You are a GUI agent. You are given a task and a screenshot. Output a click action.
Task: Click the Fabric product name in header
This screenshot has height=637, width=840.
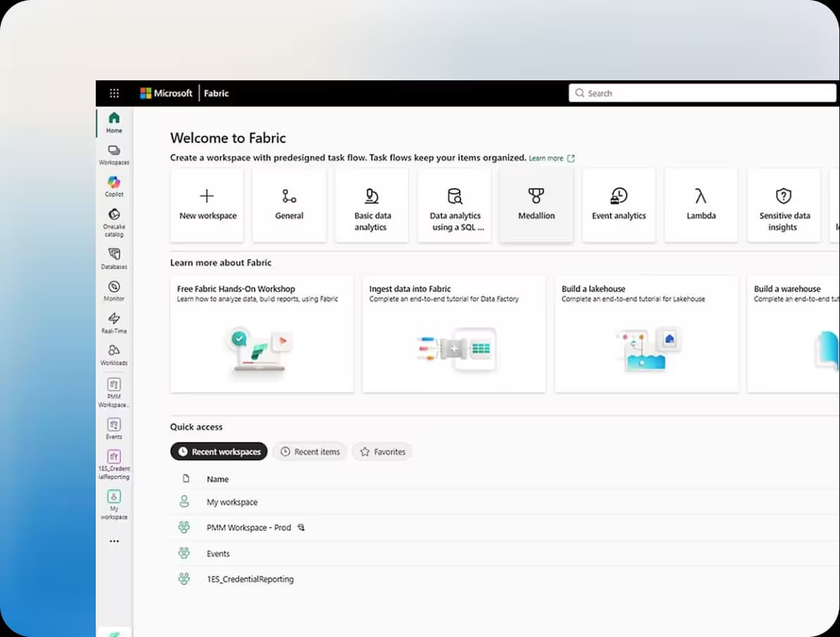pos(216,93)
